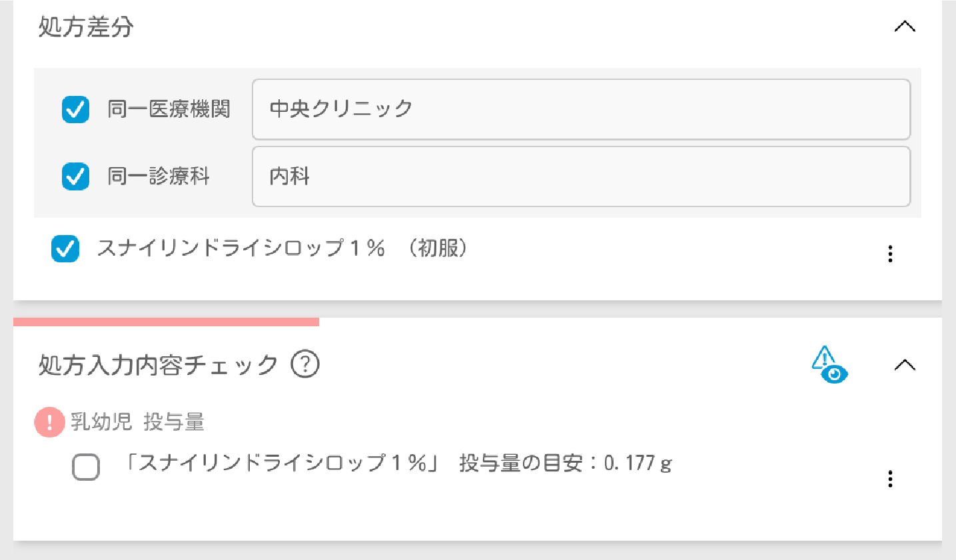Image resolution: width=956 pixels, height=560 pixels.
Task: Click the red exclamation alert icon
Action: [49, 422]
